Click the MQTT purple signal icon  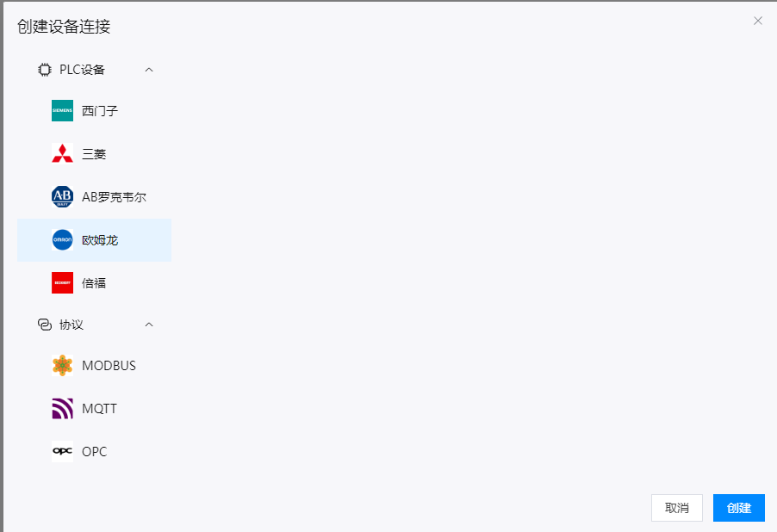pyautogui.click(x=62, y=409)
